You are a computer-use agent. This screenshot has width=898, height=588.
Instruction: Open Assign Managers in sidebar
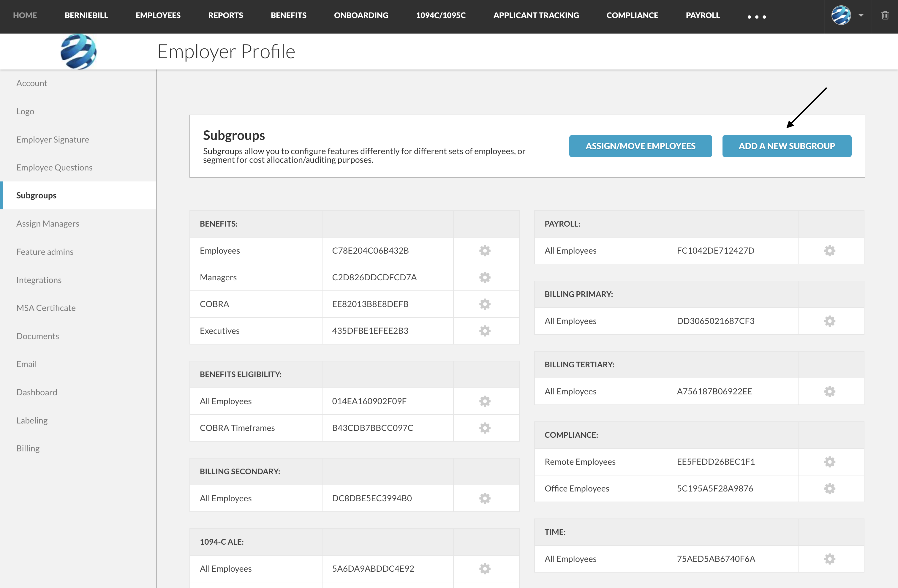pos(48,224)
